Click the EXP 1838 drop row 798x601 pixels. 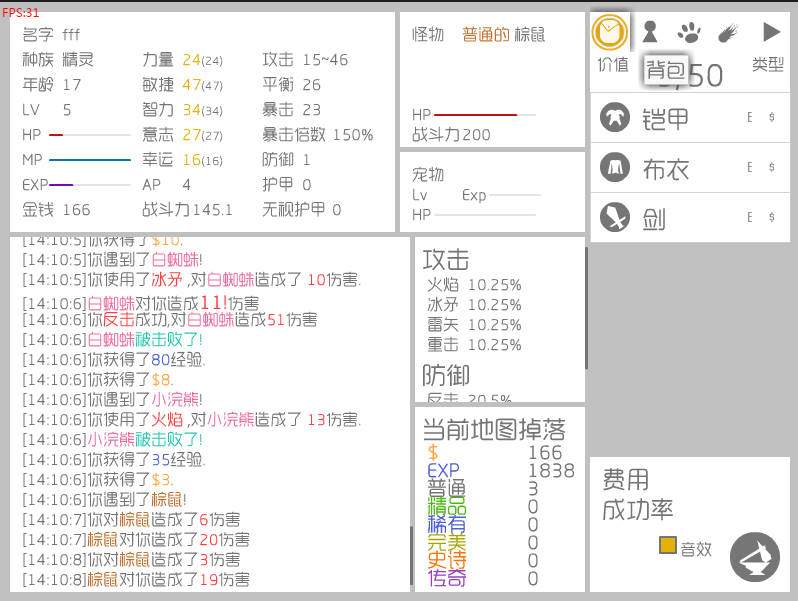(x=500, y=471)
